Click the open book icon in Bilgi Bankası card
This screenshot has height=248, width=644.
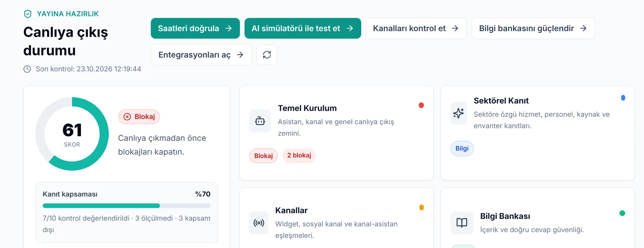pos(462,223)
